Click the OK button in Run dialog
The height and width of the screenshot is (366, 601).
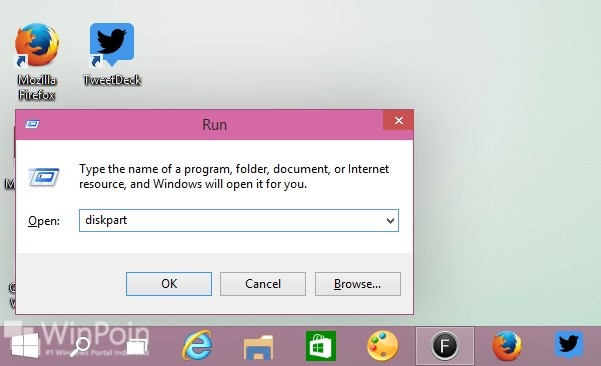[x=169, y=284]
